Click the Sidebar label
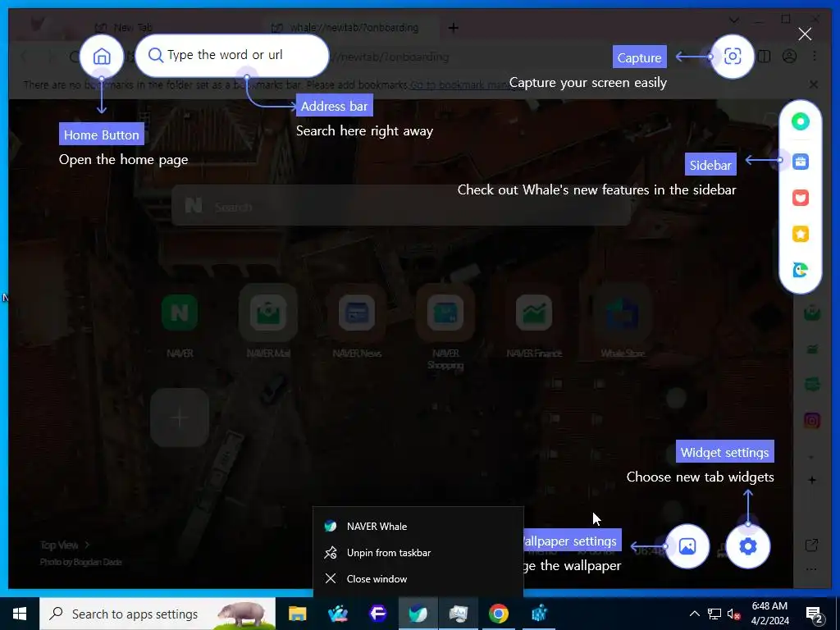The image size is (840, 630). tap(710, 165)
